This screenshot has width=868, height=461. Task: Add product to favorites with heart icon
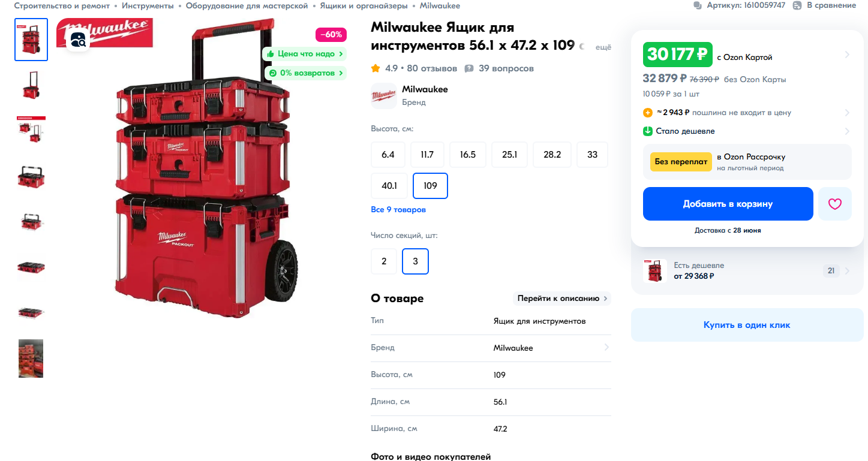(835, 204)
